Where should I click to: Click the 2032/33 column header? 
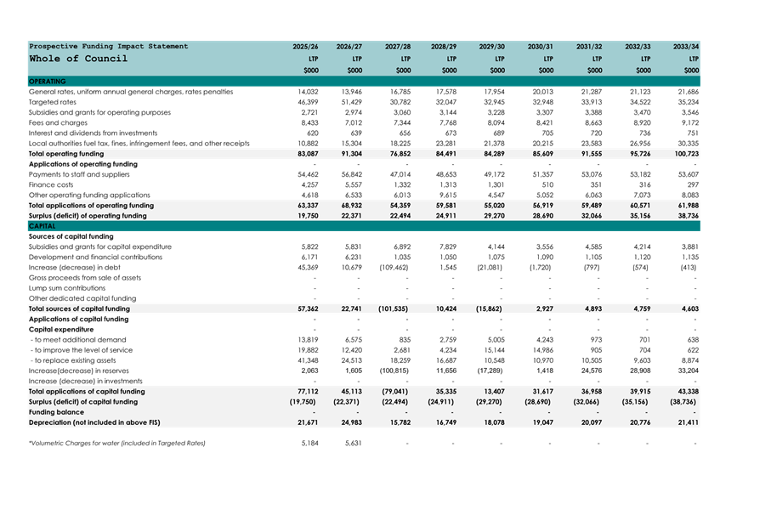pyautogui.click(x=638, y=47)
